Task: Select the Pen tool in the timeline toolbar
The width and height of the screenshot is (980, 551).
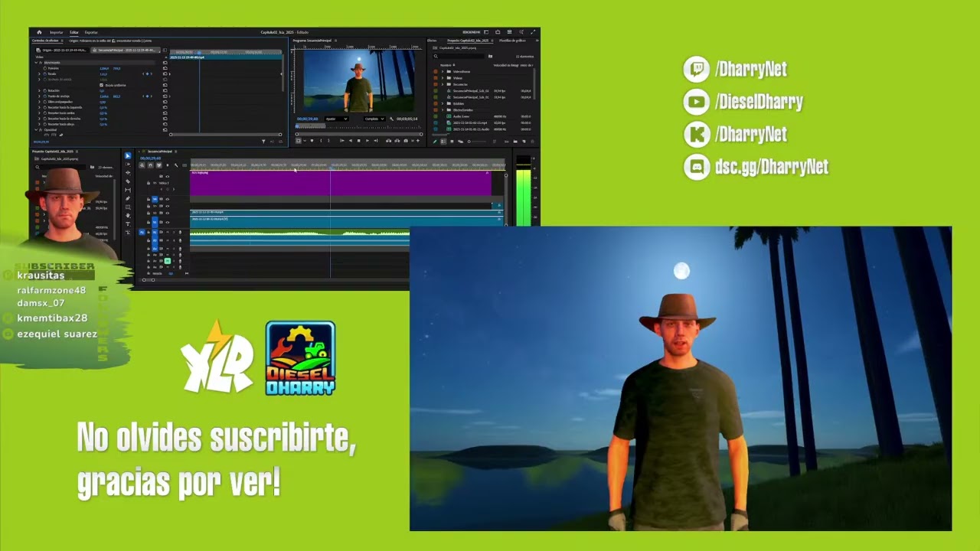Action: tap(128, 198)
